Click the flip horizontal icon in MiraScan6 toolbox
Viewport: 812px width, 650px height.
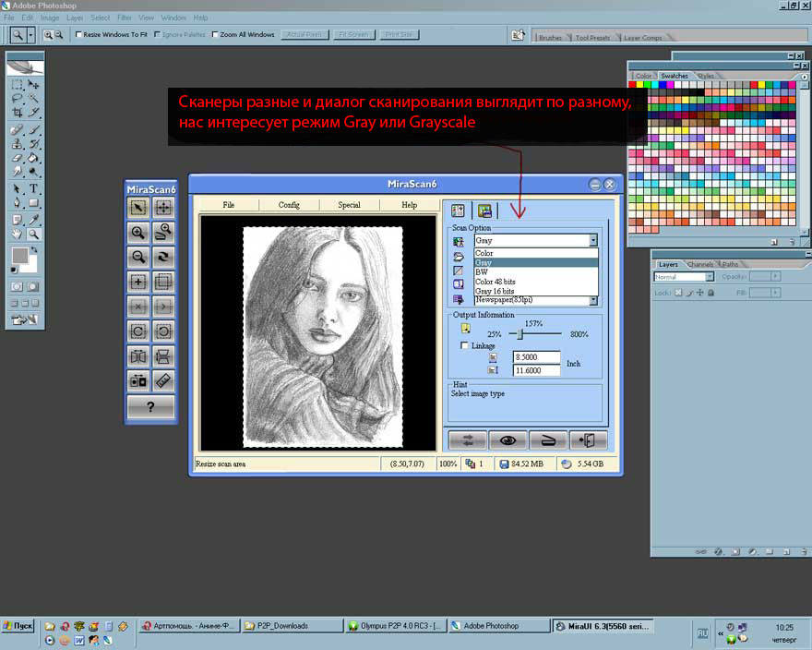pos(138,356)
